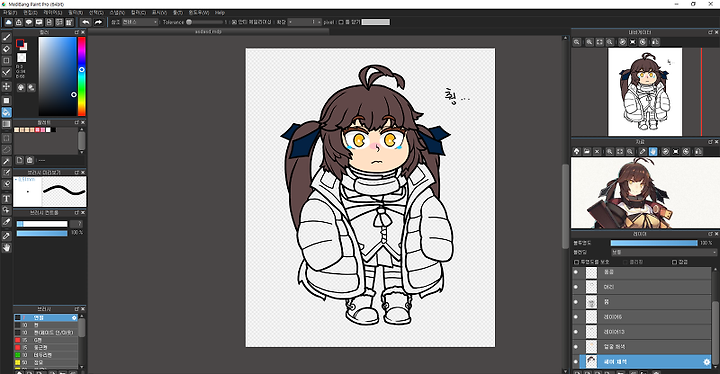
Task: Select the 연필 brush in brush list
Action: click(46, 318)
